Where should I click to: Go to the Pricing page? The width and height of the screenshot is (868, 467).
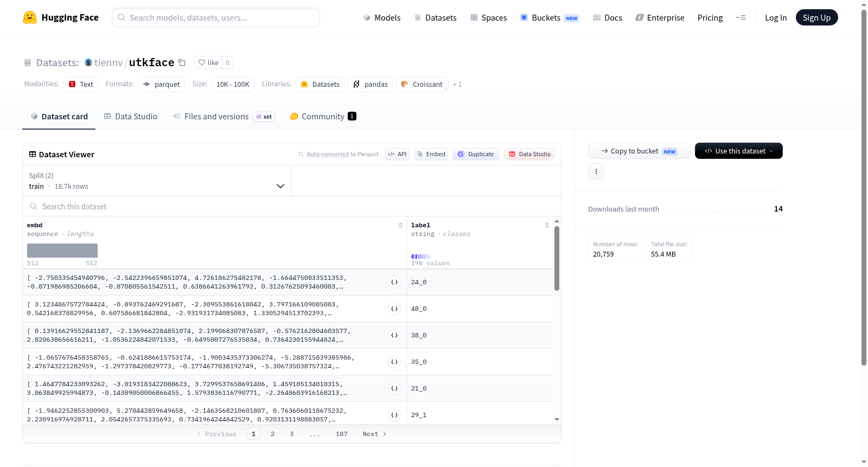[710, 17]
